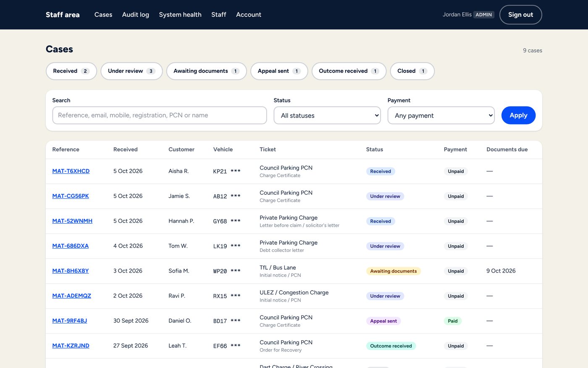Click the Jordan Ellis user name
This screenshot has height=368, width=588.
coord(457,15)
